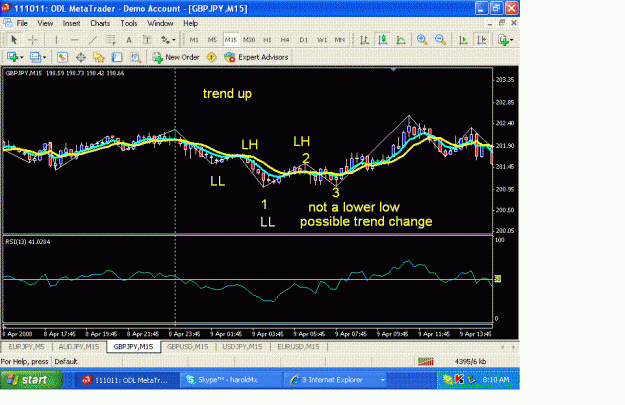Select the Draw Horizontal Line tool
This screenshot has height=405, width=625.
coord(75,40)
